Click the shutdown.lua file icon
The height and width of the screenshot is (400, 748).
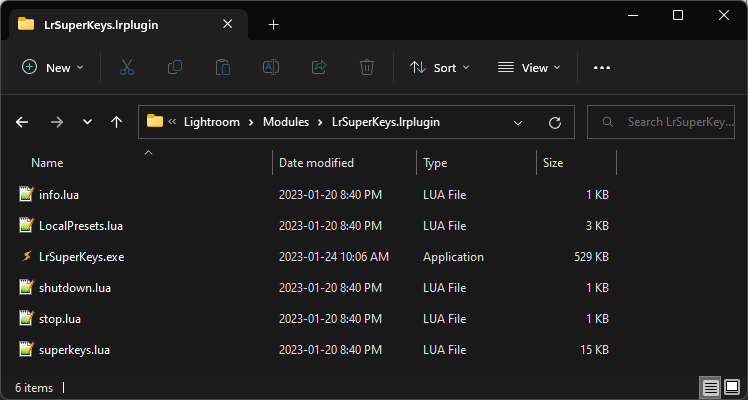point(27,287)
